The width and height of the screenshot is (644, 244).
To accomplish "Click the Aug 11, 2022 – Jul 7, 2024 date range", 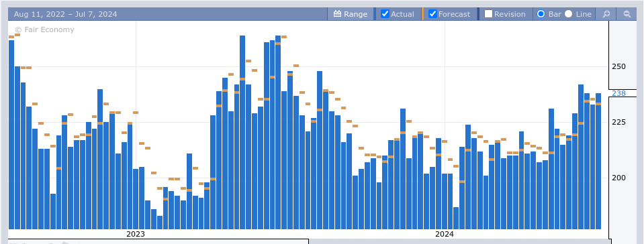I will pyautogui.click(x=65, y=14).
